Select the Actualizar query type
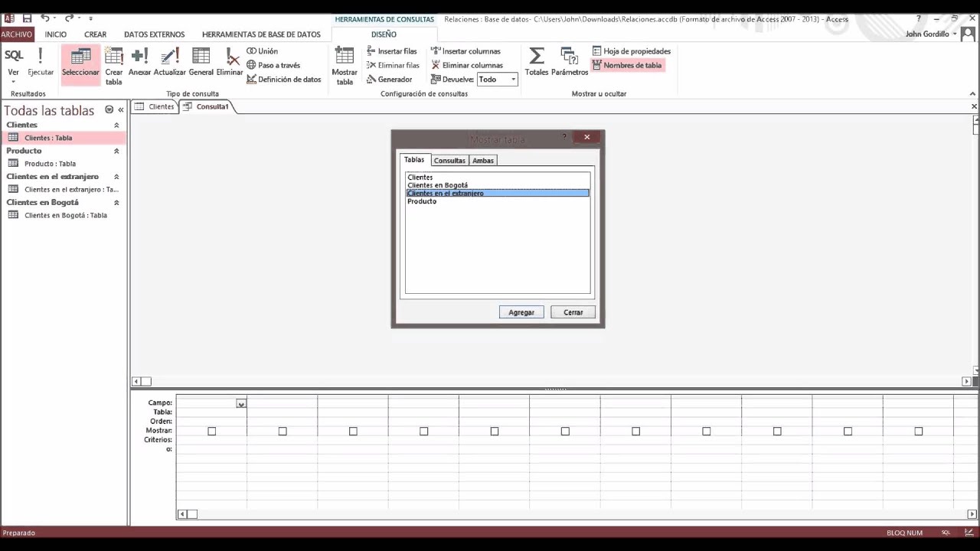 [x=170, y=62]
